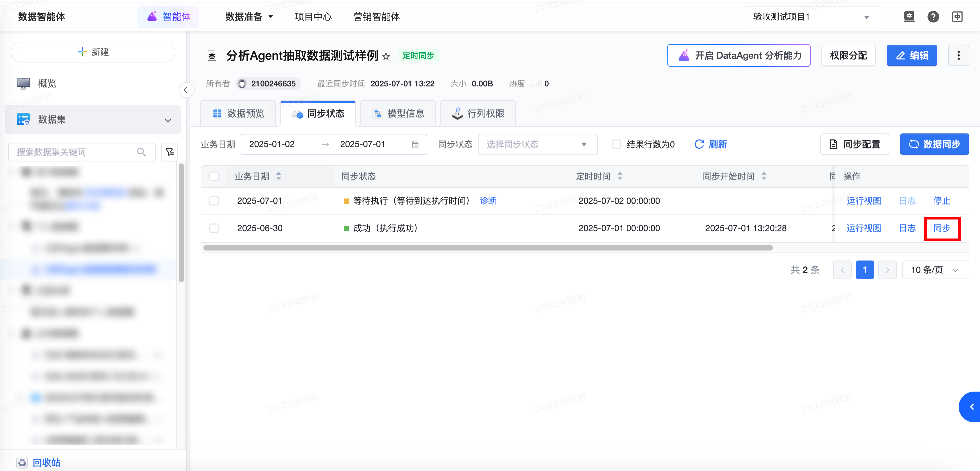The width and height of the screenshot is (980, 471).
Task: Collapse the left sidebar with arrow button
Action: click(x=186, y=90)
